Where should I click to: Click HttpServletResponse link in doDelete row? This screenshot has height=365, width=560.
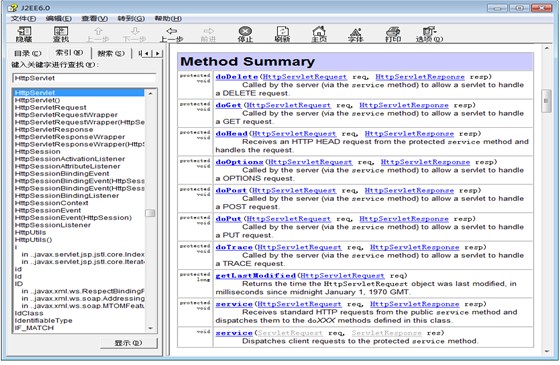[420, 77]
